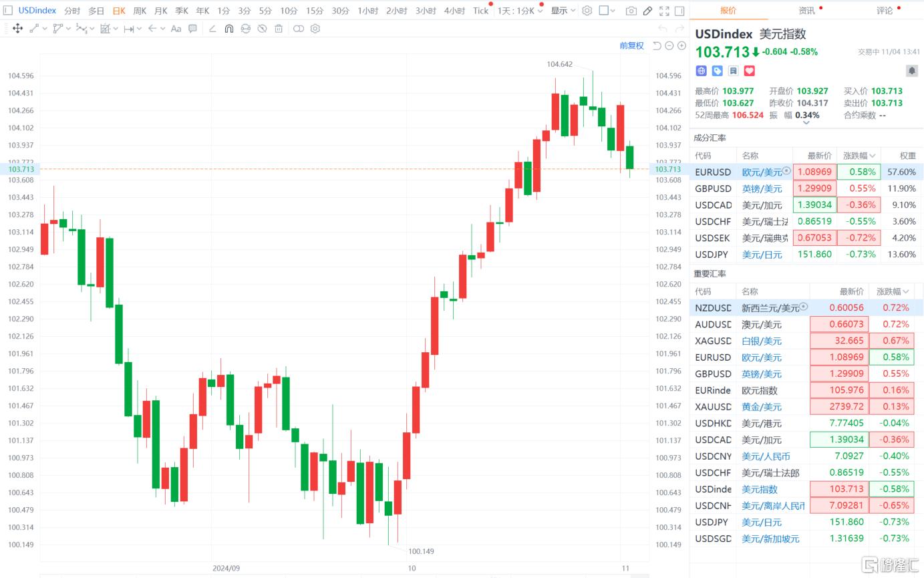The width and height of the screenshot is (924, 578).
Task: Select the trend line drawing tool
Action: point(34,29)
